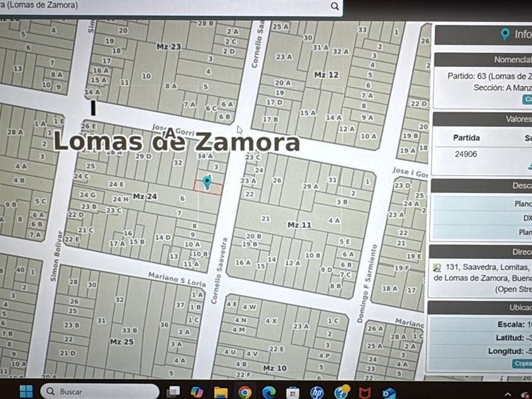Open Task View from the taskbar

[x=174, y=391]
